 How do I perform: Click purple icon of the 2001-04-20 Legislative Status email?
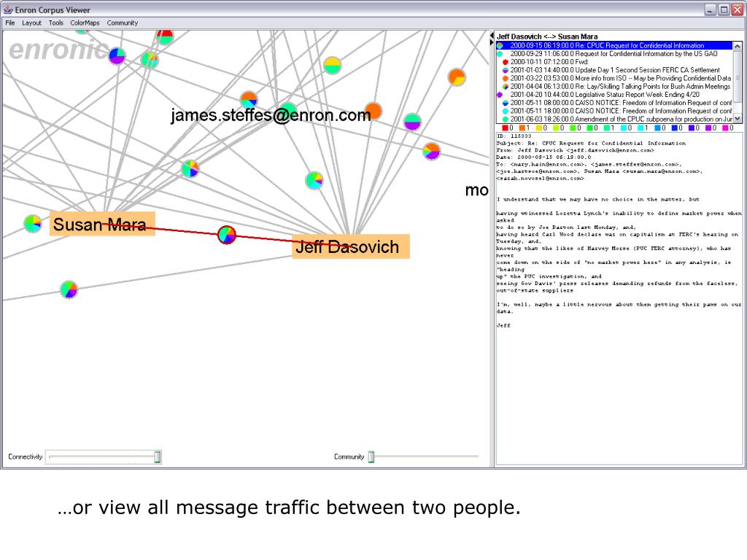[x=500, y=95]
